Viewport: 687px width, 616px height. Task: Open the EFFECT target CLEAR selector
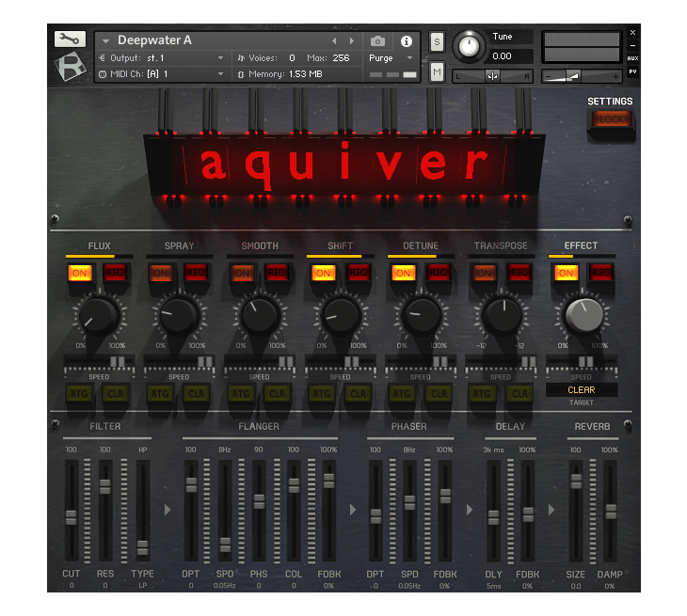(582, 389)
